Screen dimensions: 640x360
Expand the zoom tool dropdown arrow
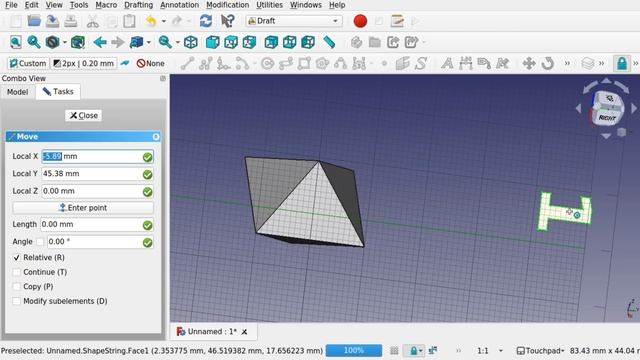click(x=178, y=42)
